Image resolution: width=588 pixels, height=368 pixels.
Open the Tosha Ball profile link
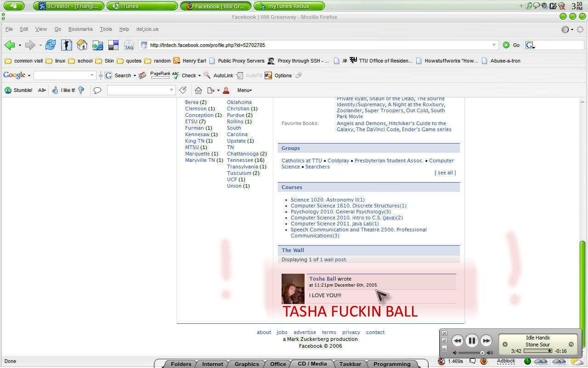tap(322, 279)
